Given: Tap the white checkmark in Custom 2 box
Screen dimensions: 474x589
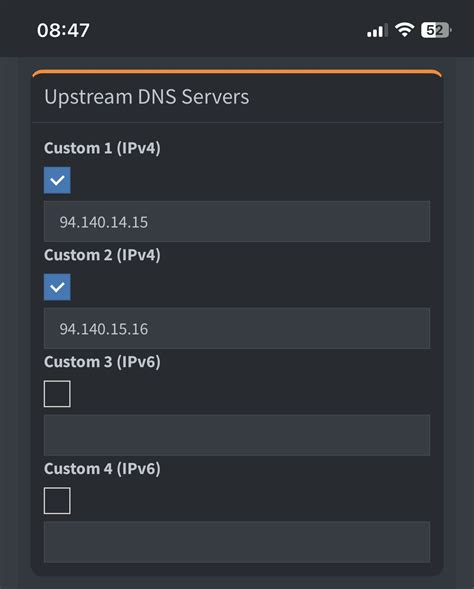Looking at the screenshot, I should coord(57,287).
